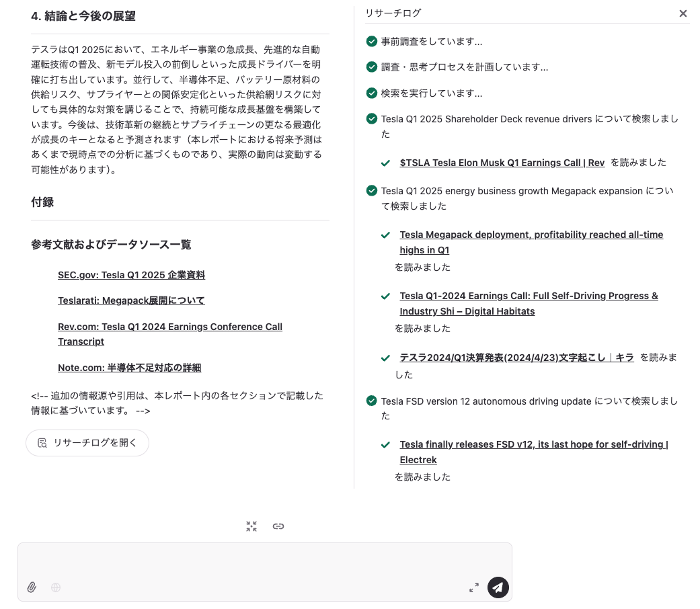Viewport: 700px width, 609px height.
Task: Click checkmark beside Tesla Q1-2024 Earnings Call link
Action: coord(386,296)
